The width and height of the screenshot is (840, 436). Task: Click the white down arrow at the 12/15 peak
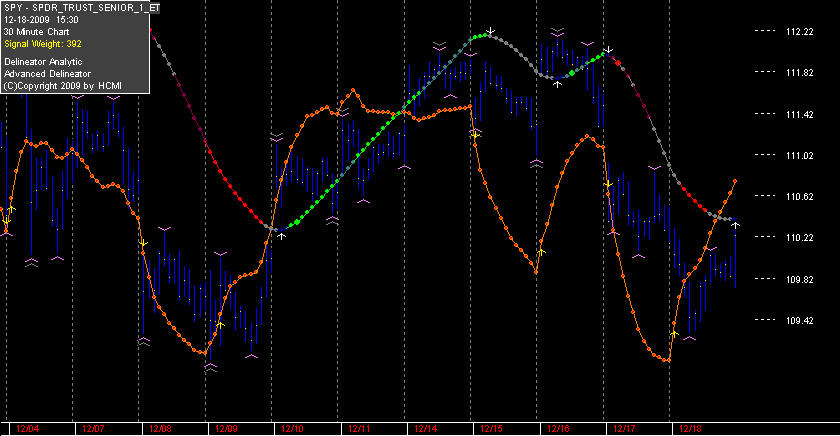point(490,31)
